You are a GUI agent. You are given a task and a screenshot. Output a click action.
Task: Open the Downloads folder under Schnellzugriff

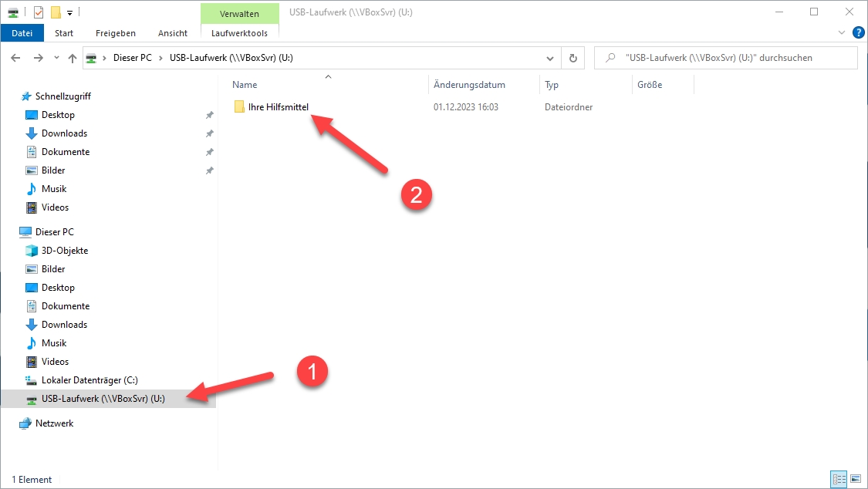[x=63, y=133]
